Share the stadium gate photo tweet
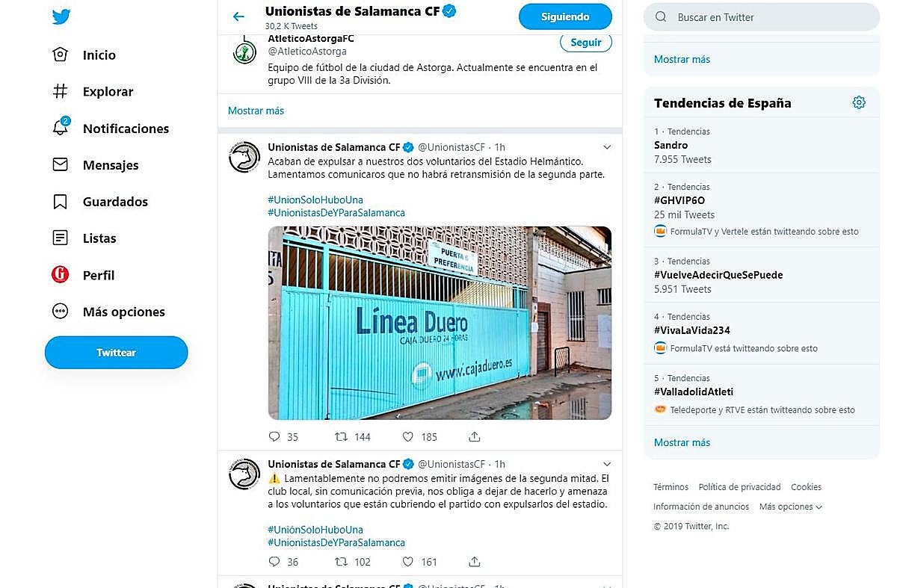The image size is (897, 588). pyautogui.click(x=474, y=437)
